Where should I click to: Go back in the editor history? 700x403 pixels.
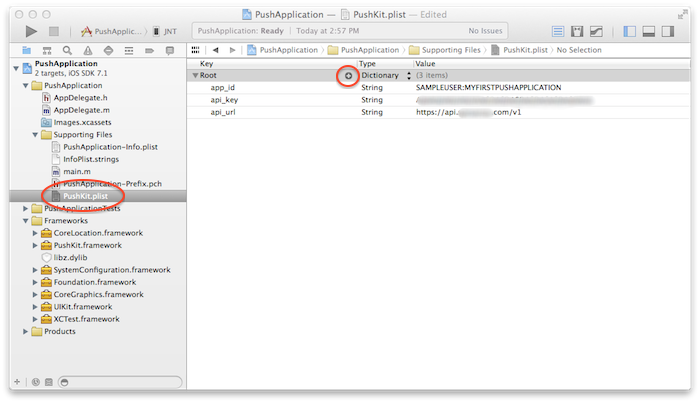coord(216,50)
